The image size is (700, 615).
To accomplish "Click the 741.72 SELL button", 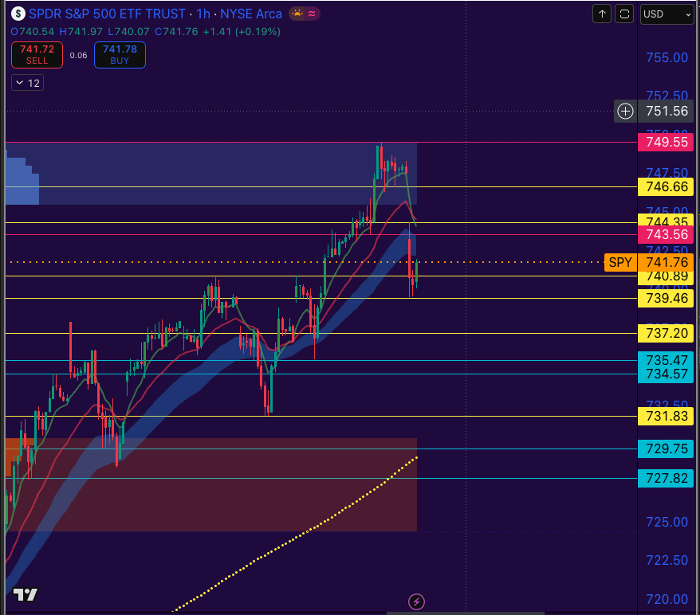I will [x=37, y=55].
